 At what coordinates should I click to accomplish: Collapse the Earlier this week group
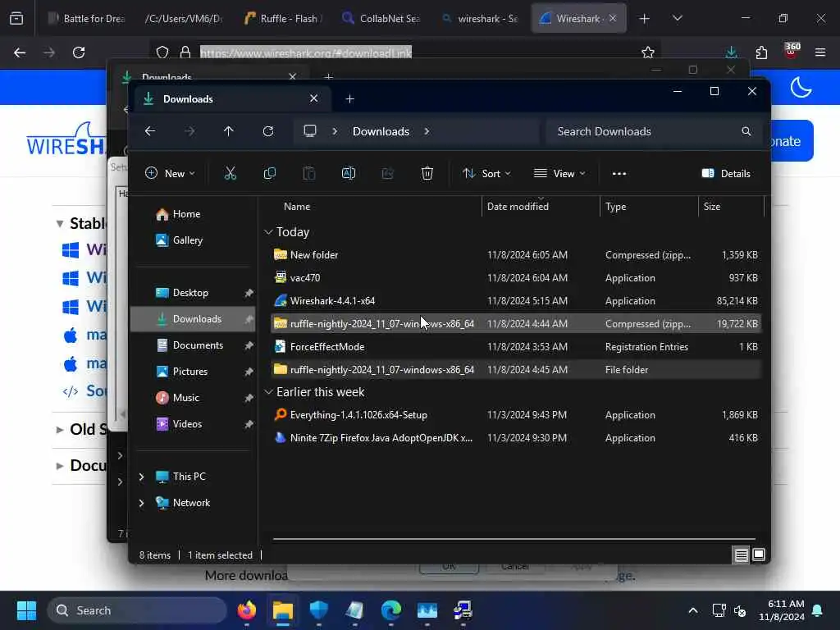268,392
